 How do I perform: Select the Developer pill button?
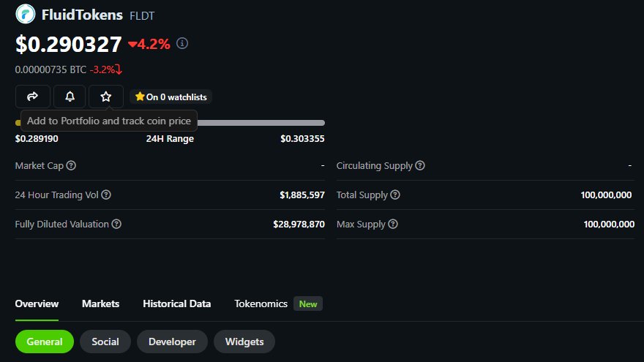[172, 342]
